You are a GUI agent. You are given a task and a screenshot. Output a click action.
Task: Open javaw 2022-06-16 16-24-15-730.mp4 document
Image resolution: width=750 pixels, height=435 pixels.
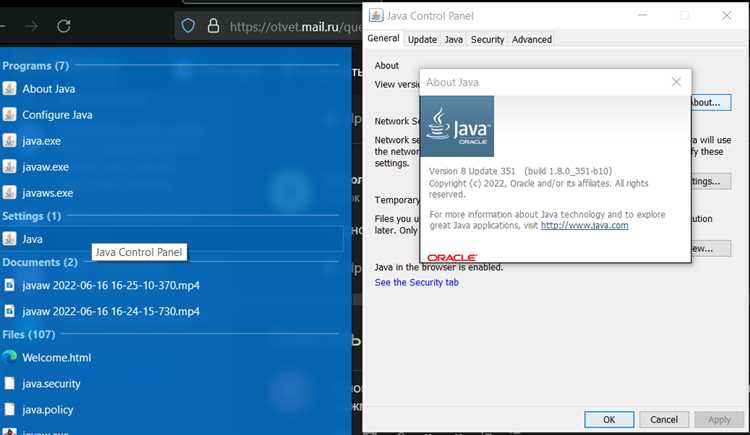(111, 311)
